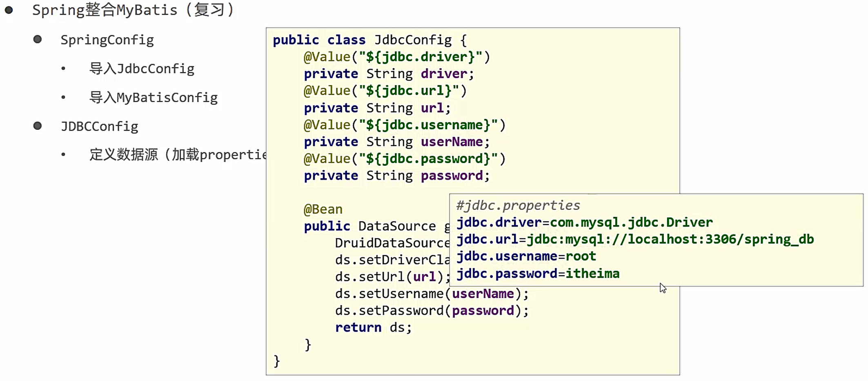Click the annotation @Value("${jdbc.password}")
868x381 pixels.
(405, 159)
